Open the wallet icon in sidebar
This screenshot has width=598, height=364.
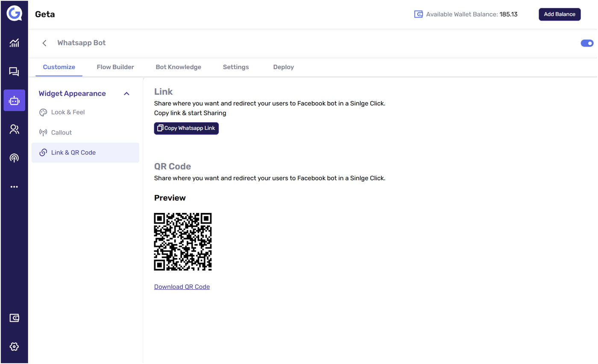[14, 318]
